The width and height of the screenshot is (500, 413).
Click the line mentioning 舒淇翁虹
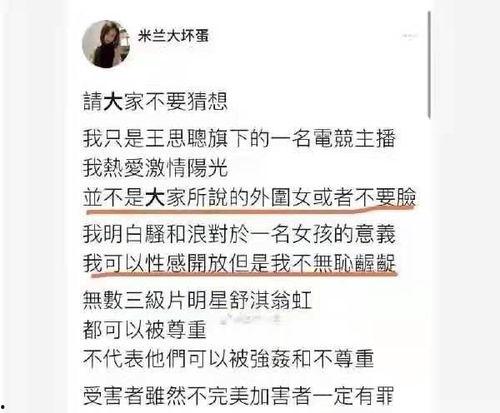[197, 300]
